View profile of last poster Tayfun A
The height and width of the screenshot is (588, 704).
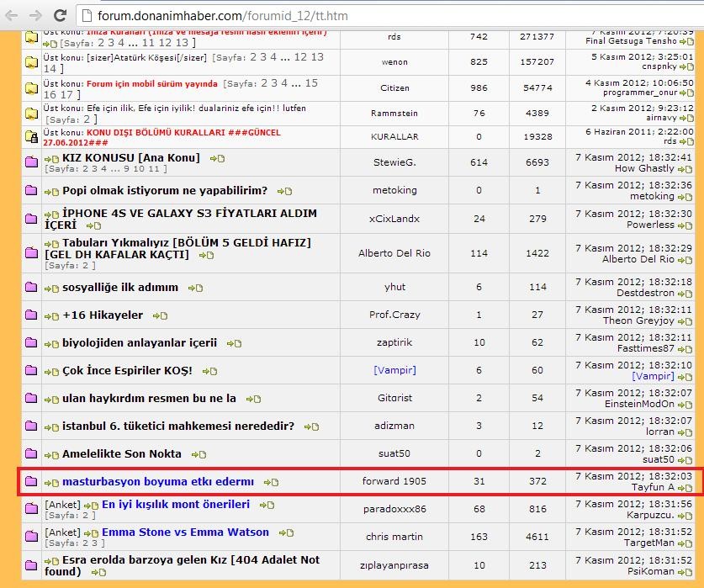(x=653, y=487)
